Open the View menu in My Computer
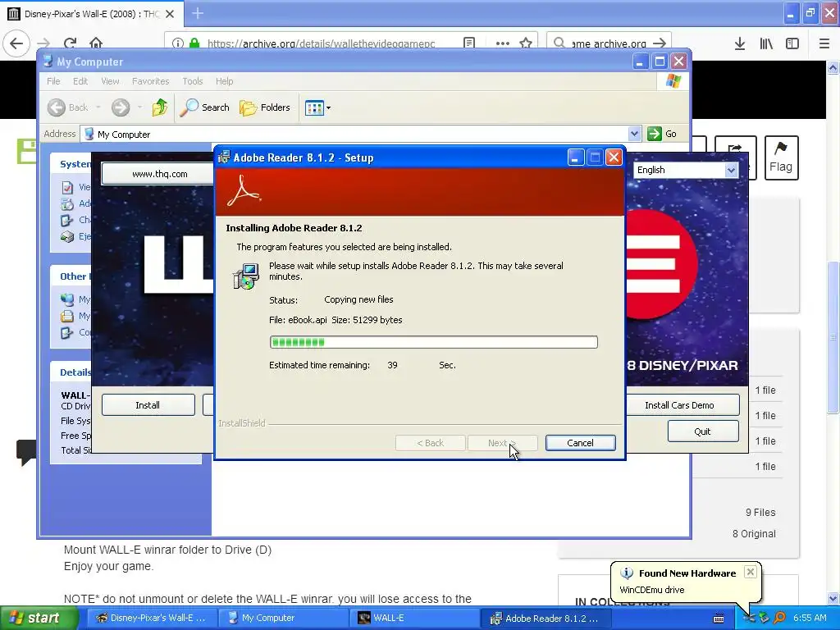 click(110, 81)
